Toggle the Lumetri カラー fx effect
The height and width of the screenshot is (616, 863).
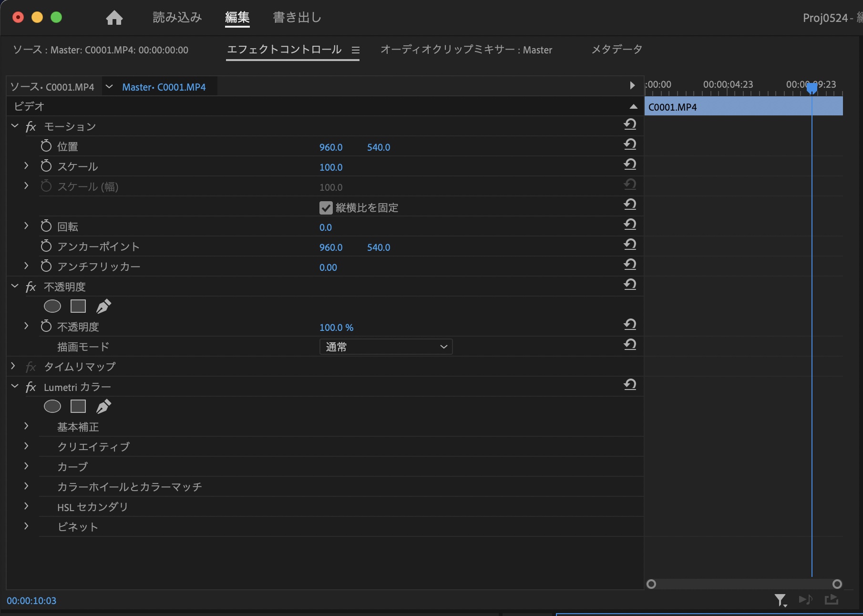pos(31,387)
